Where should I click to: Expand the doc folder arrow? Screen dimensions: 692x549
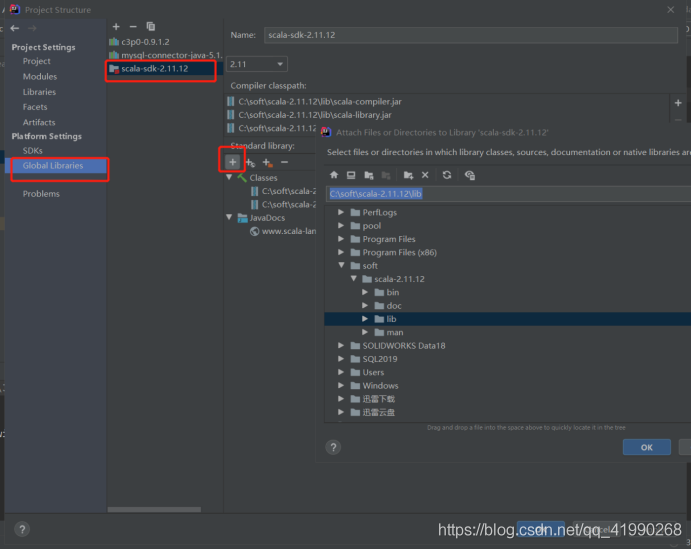tap(365, 305)
